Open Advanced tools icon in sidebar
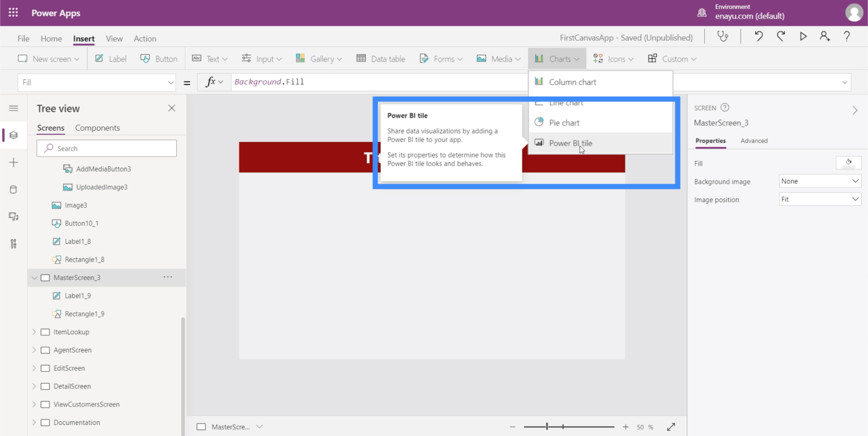Image resolution: width=868 pixels, height=436 pixels. (13, 244)
